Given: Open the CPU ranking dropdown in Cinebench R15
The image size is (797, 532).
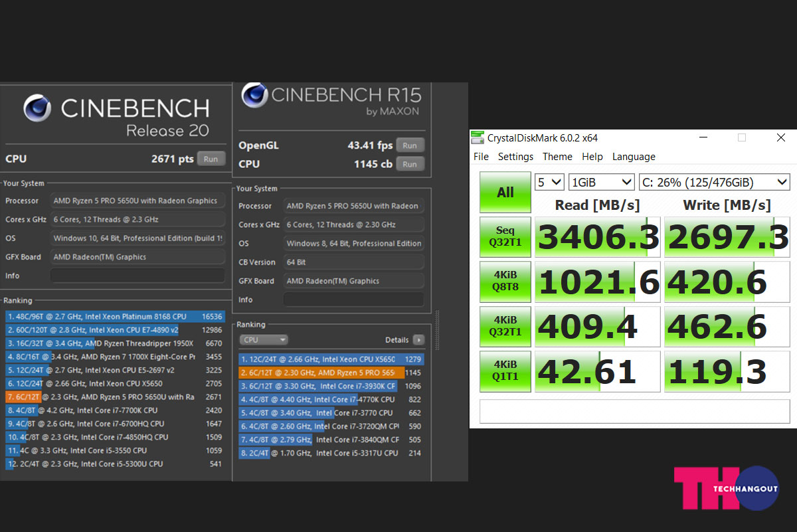Looking at the screenshot, I should click(x=264, y=339).
